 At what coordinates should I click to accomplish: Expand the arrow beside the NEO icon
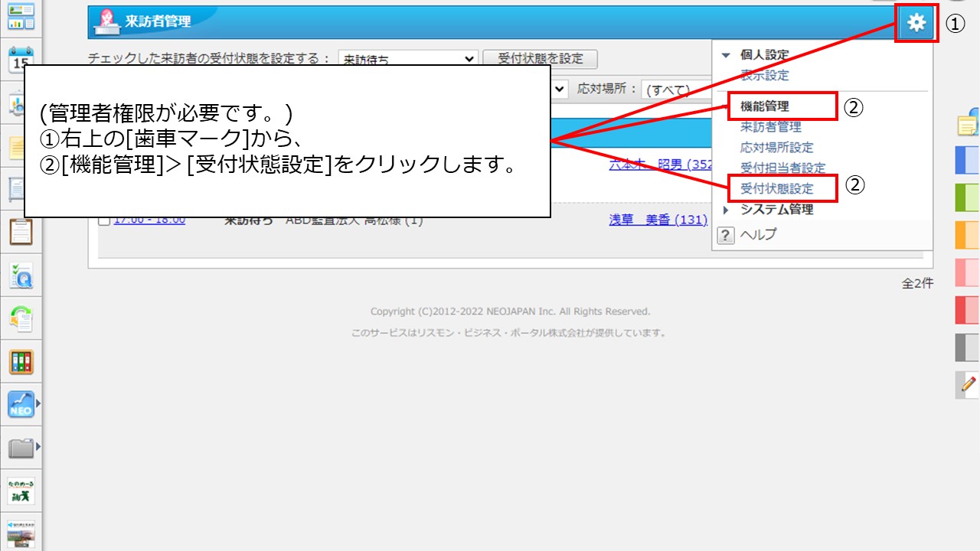38,403
